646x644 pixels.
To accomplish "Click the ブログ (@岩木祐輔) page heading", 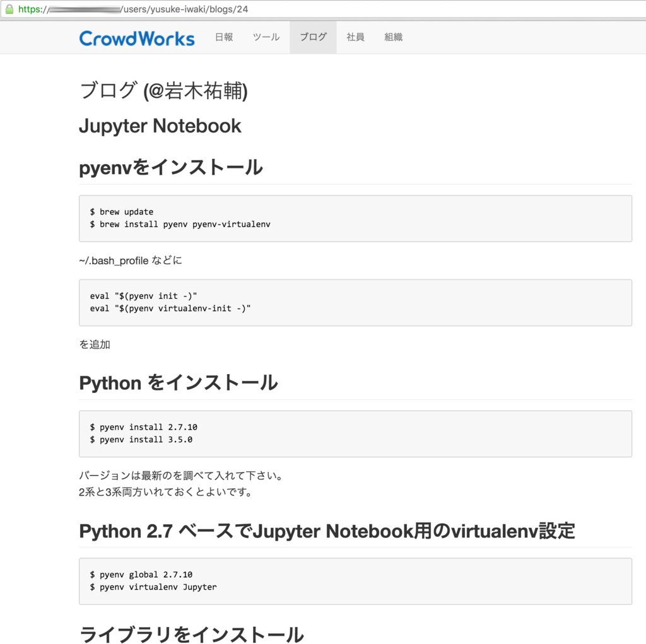I will [163, 91].
